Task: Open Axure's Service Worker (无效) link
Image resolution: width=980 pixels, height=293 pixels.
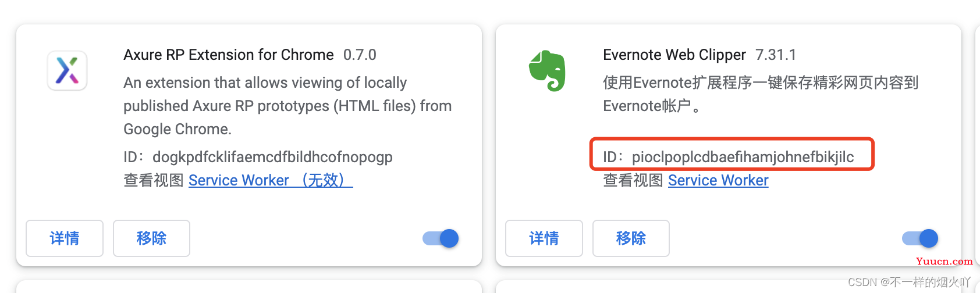Action: click(271, 180)
